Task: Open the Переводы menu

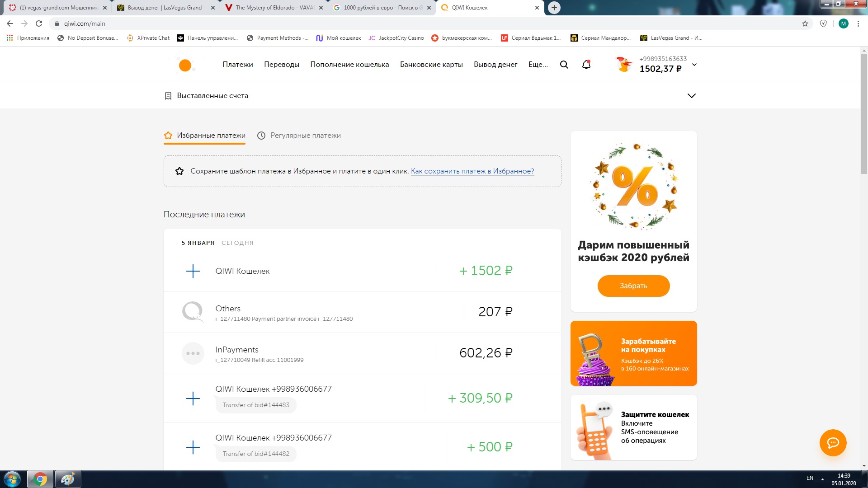Action: coord(282,65)
